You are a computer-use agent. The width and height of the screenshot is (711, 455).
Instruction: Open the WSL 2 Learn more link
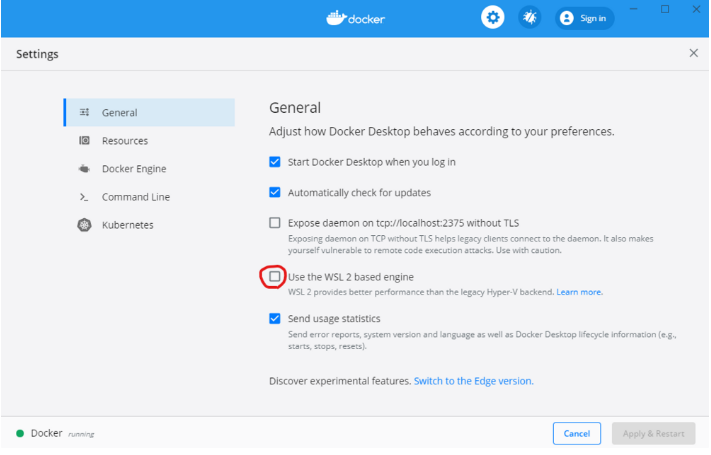click(x=580, y=292)
